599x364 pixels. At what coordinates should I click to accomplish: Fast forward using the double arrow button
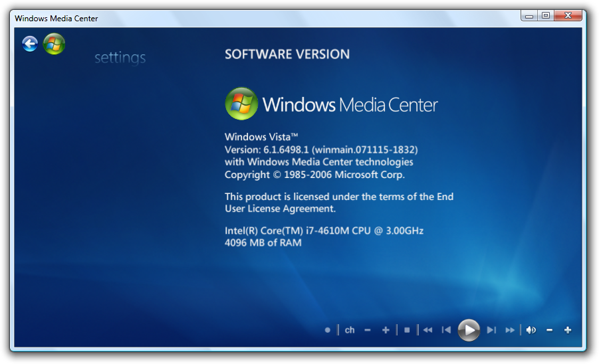(x=510, y=330)
